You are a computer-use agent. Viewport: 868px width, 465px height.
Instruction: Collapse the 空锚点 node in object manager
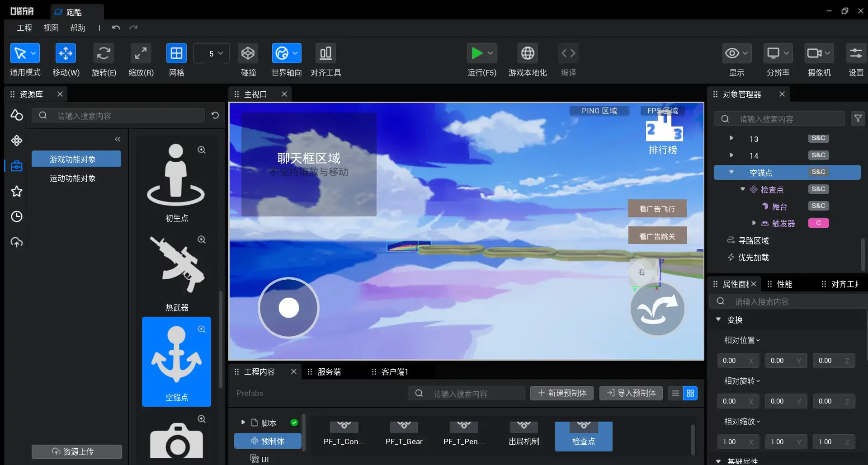731,172
